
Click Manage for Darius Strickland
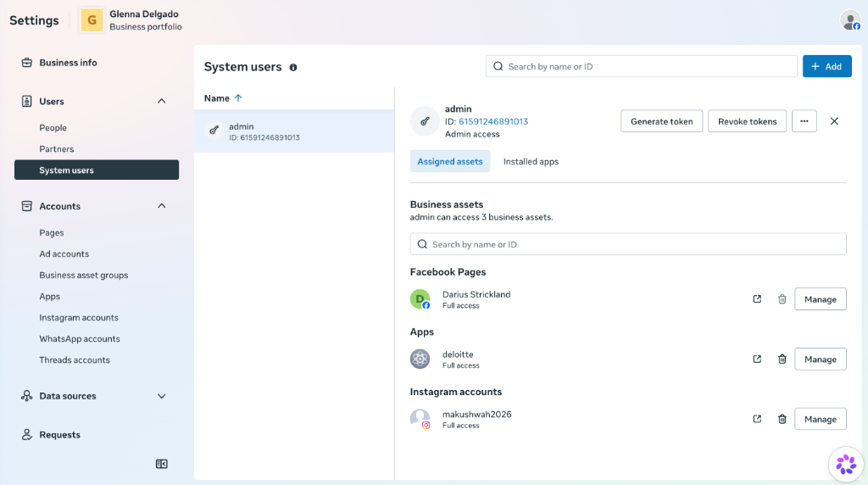[821, 299]
